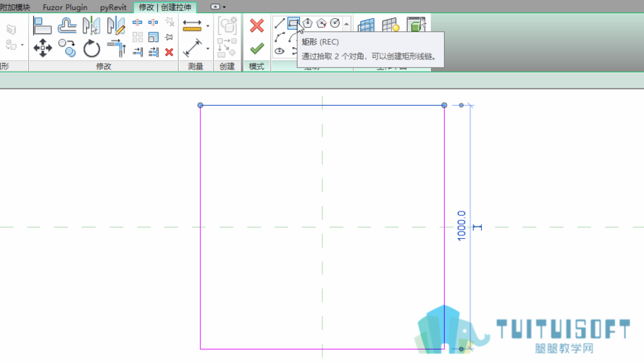Select the blue top sketch line
Image resolution: width=644 pixels, height=362 pixels.
tap(322, 105)
